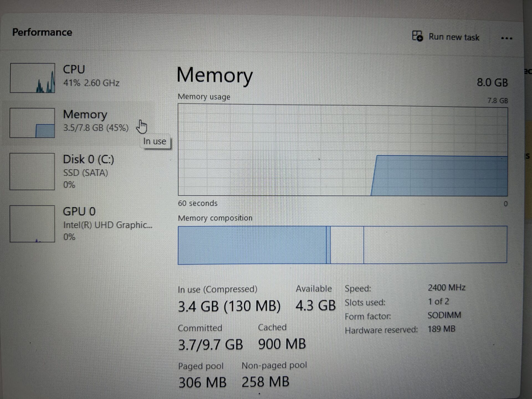Select the Disk 0 (C:) graph thumbnail

click(32, 172)
